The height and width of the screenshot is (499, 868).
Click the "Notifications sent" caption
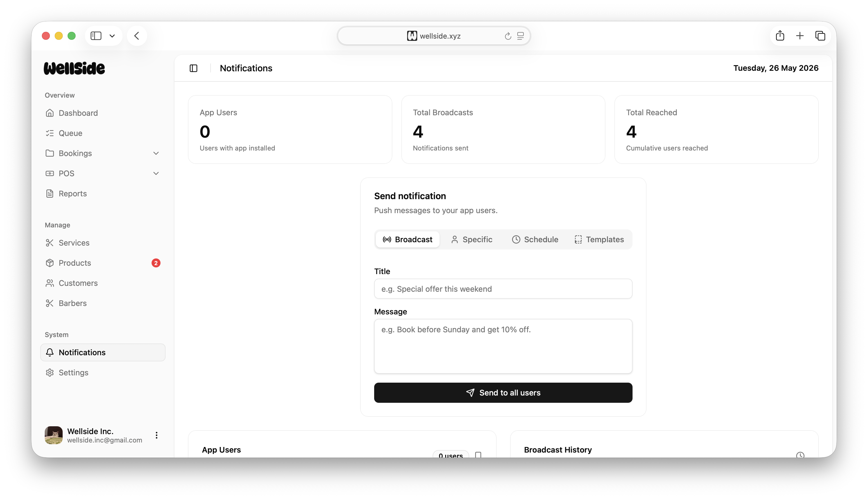440,148
